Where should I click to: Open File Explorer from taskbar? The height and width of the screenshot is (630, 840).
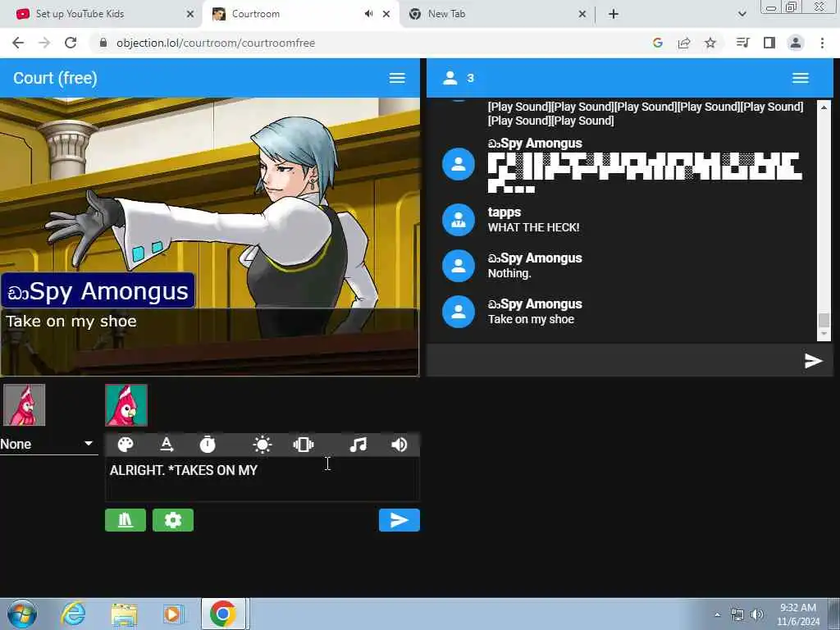click(125, 614)
